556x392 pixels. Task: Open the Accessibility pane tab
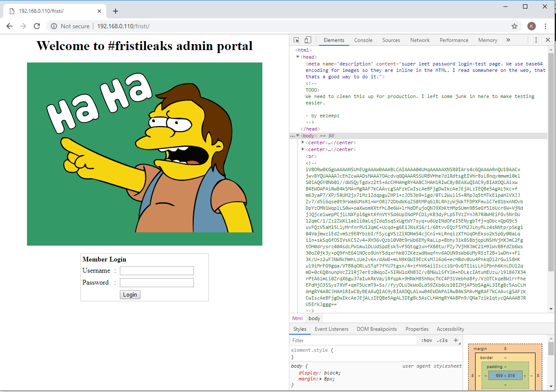point(450,329)
